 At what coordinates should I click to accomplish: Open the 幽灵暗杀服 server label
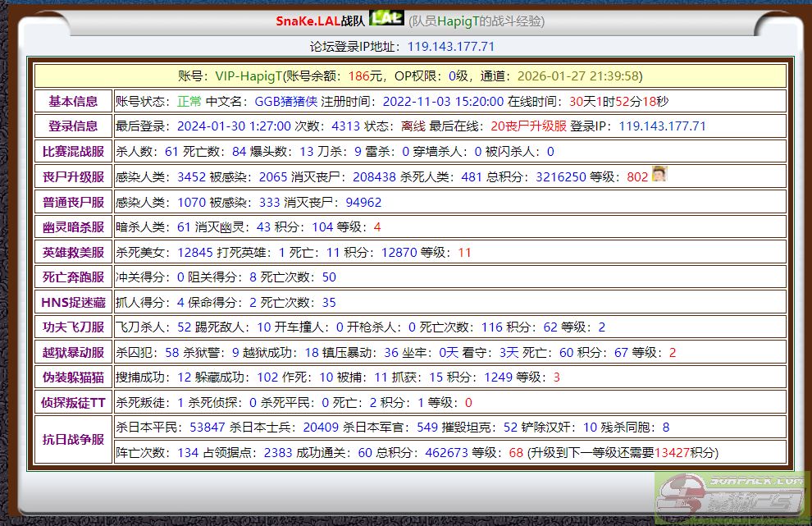(73, 227)
